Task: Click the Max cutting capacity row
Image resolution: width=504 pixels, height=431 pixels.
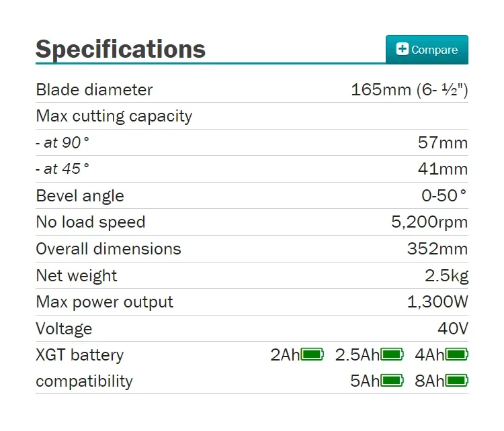Action: 252,116
